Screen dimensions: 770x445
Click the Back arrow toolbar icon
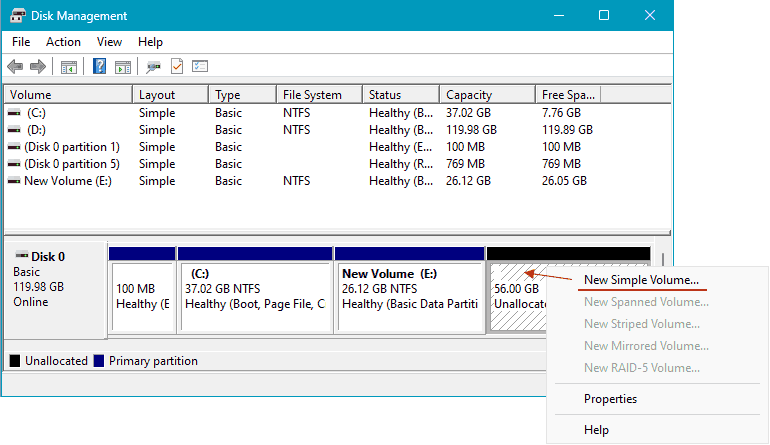(x=15, y=67)
